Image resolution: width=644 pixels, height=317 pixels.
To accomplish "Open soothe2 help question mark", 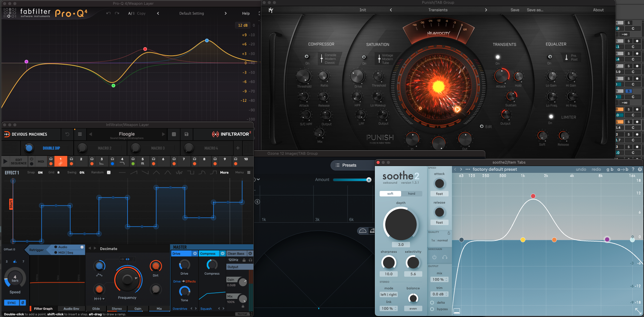I will (633, 169).
